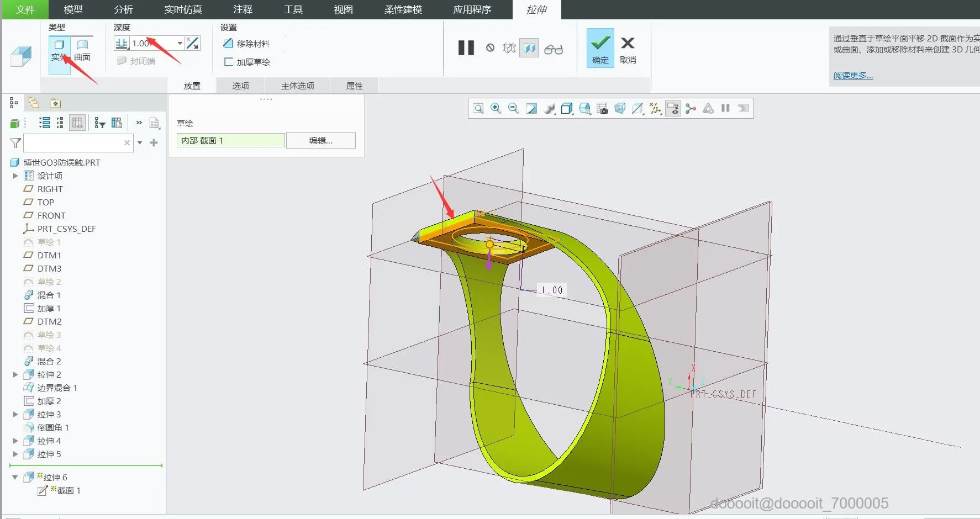
Task: Select the 实体 solid type toggle
Action: click(x=59, y=49)
